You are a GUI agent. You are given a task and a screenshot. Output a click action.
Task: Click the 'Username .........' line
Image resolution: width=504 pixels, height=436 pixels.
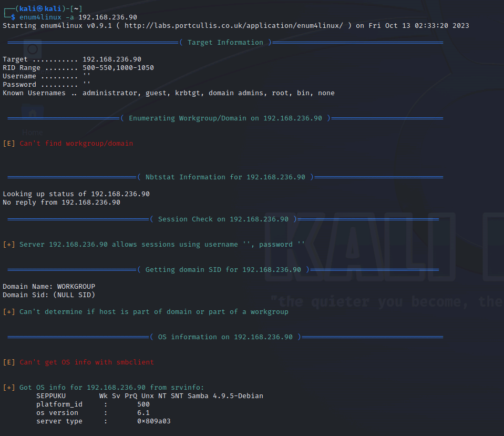tap(46, 76)
